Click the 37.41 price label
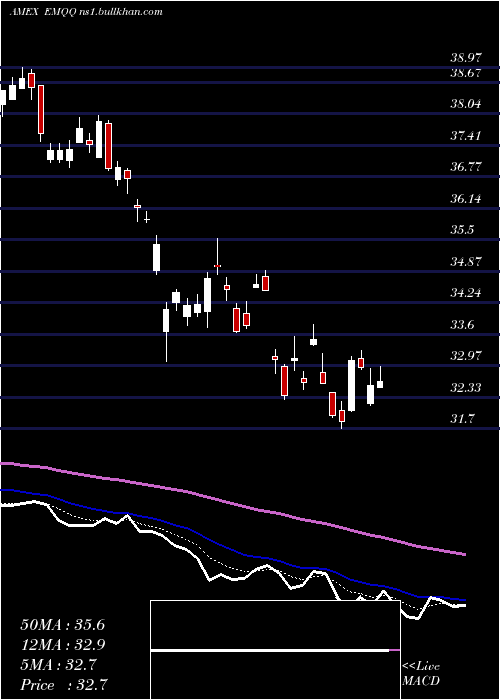This screenshot has width=500, height=700. [x=466, y=135]
